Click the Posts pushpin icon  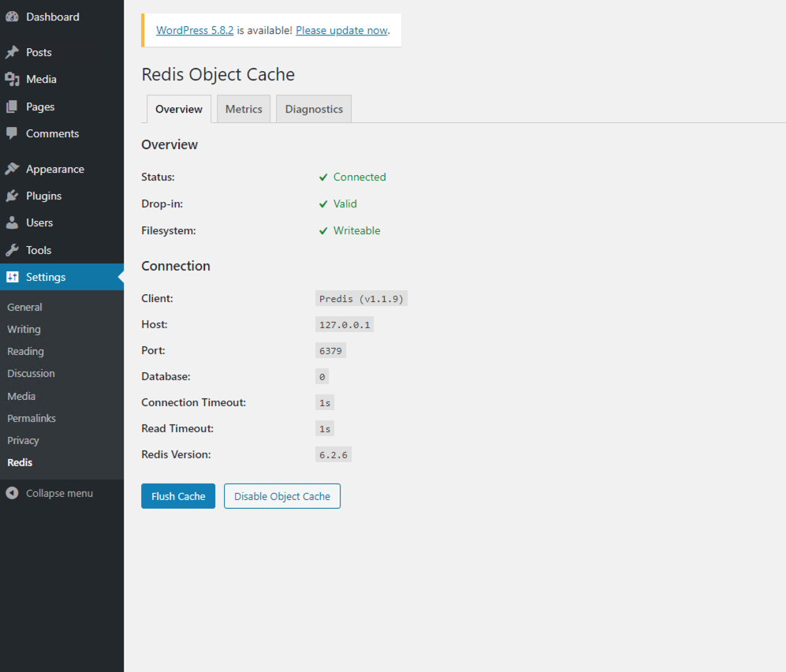pyautogui.click(x=12, y=52)
